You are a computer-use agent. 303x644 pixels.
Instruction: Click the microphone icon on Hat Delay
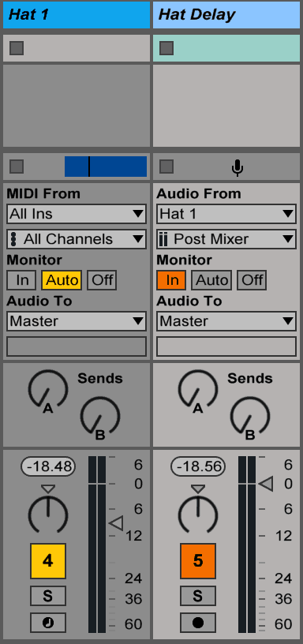coord(238,167)
